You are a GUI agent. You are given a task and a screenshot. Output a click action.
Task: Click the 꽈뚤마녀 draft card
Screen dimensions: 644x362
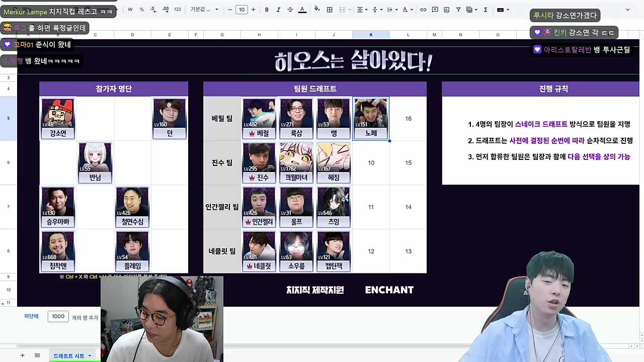click(x=296, y=163)
